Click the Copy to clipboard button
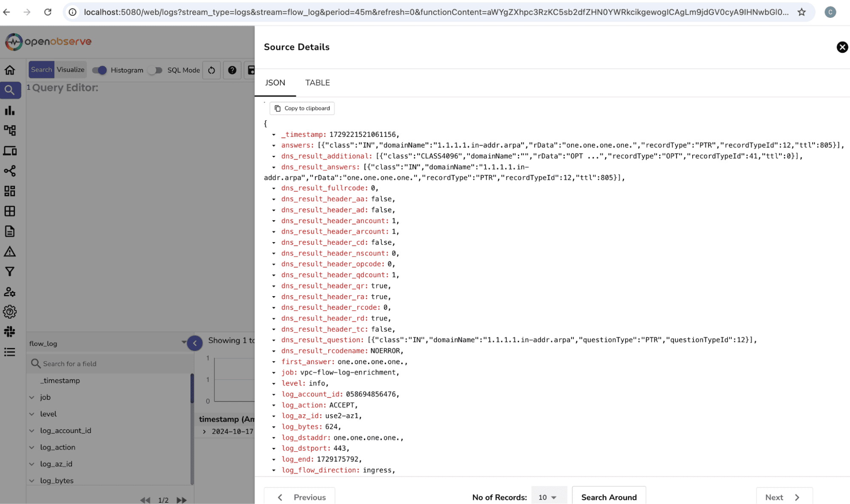This screenshot has width=850, height=504. [301, 108]
